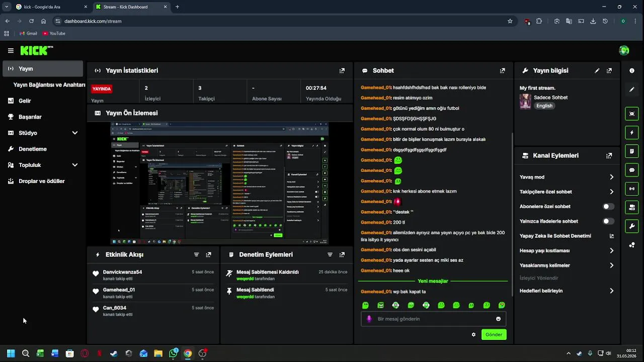644x362 pixels.
Task: Select the last emote in quick row
Action: pyautogui.click(x=502, y=305)
